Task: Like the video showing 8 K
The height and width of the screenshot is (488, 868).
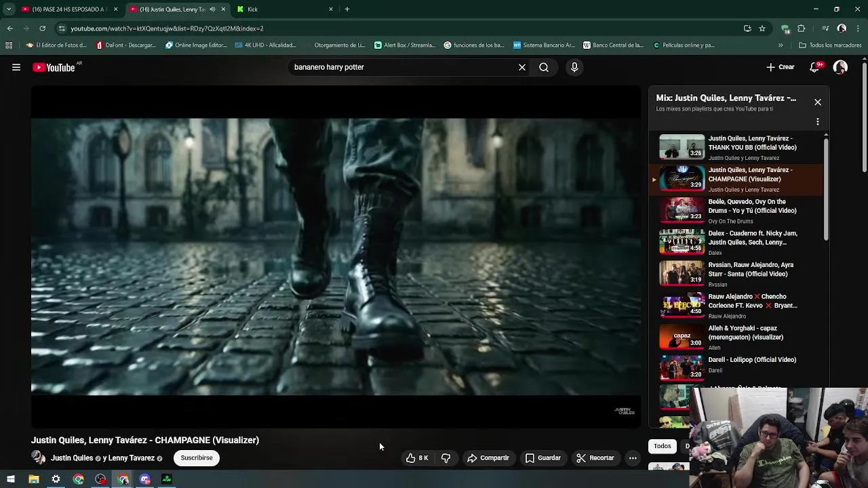Action: point(417,458)
